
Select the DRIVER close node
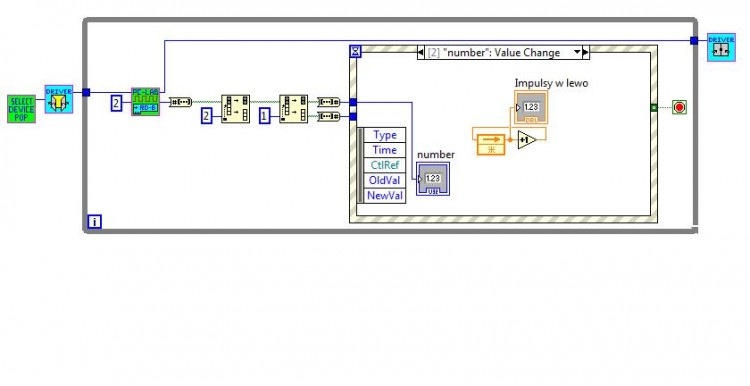(721, 47)
